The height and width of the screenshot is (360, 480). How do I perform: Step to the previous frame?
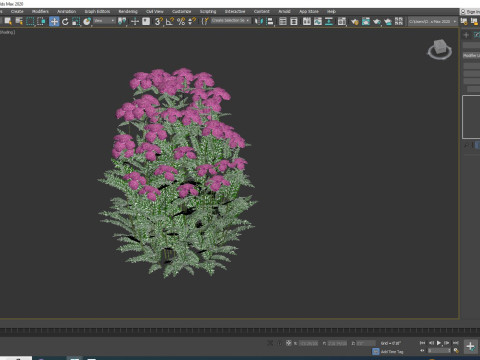(x=431, y=343)
